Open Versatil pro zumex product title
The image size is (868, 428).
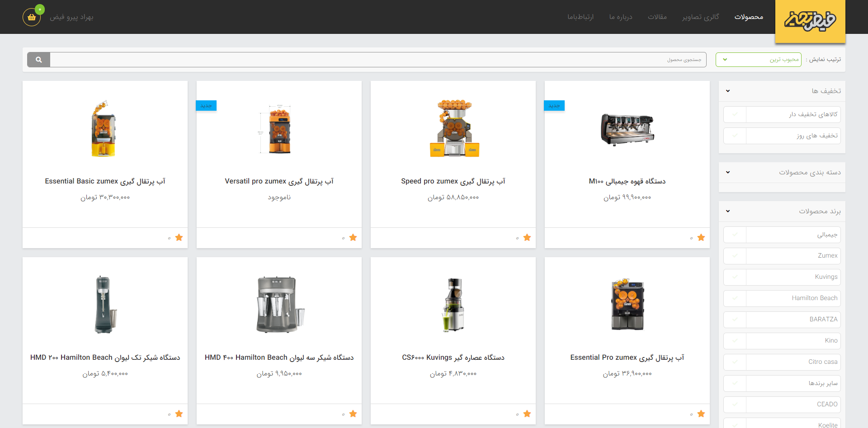[279, 181]
